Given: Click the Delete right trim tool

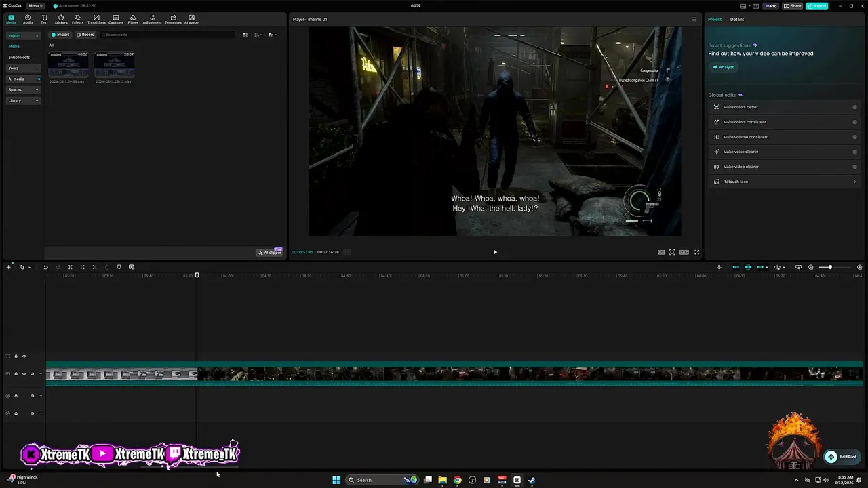Looking at the screenshot, I should pyautogui.click(x=94, y=267).
